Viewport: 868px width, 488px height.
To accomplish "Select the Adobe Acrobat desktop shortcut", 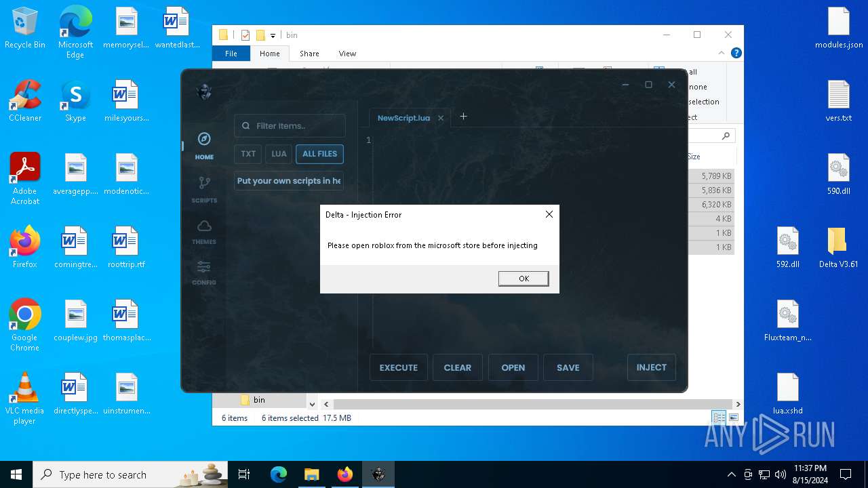I will pyautogui.click(x=25, y=180).
